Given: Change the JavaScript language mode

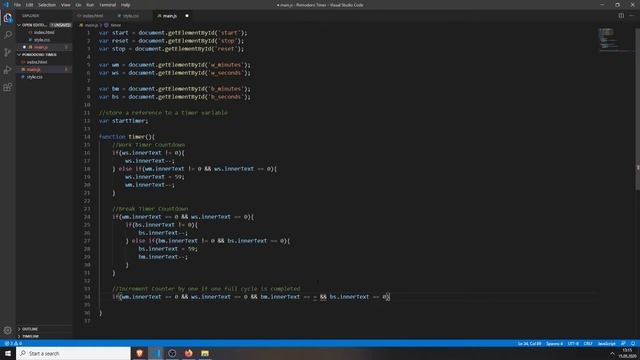Looking at the screenshot, I should click(x=607, y=344).
